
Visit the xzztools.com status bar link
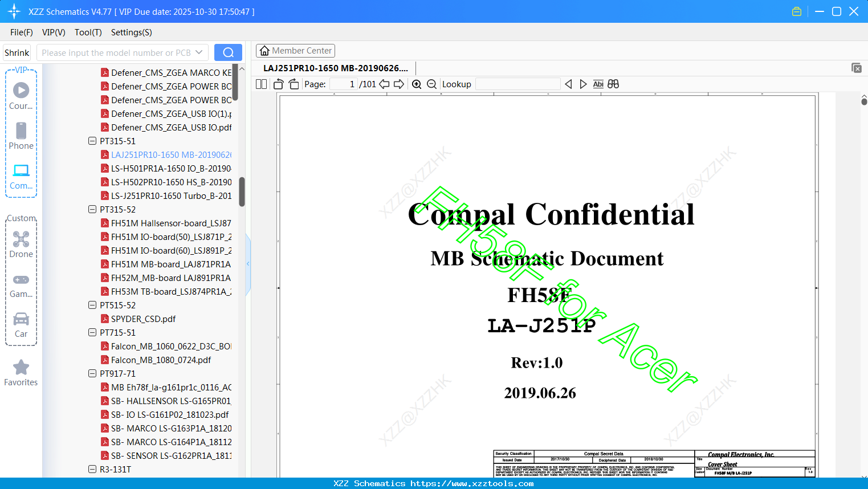point(472,483)
